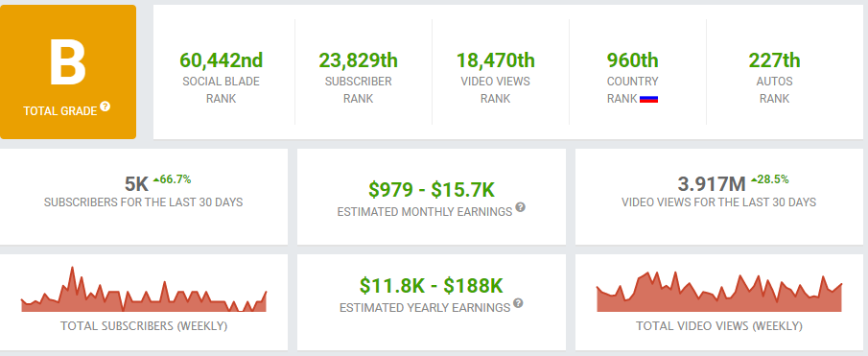Click the 227th autos rank value
The width and height of the screenshot is (868, 356).
click(774, 59)
